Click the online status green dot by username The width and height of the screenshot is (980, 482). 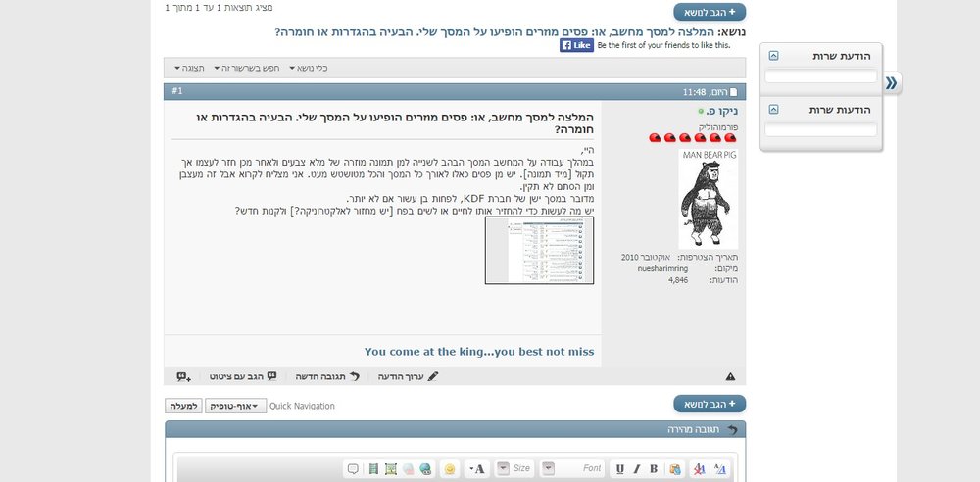click(x=702, y=112)
